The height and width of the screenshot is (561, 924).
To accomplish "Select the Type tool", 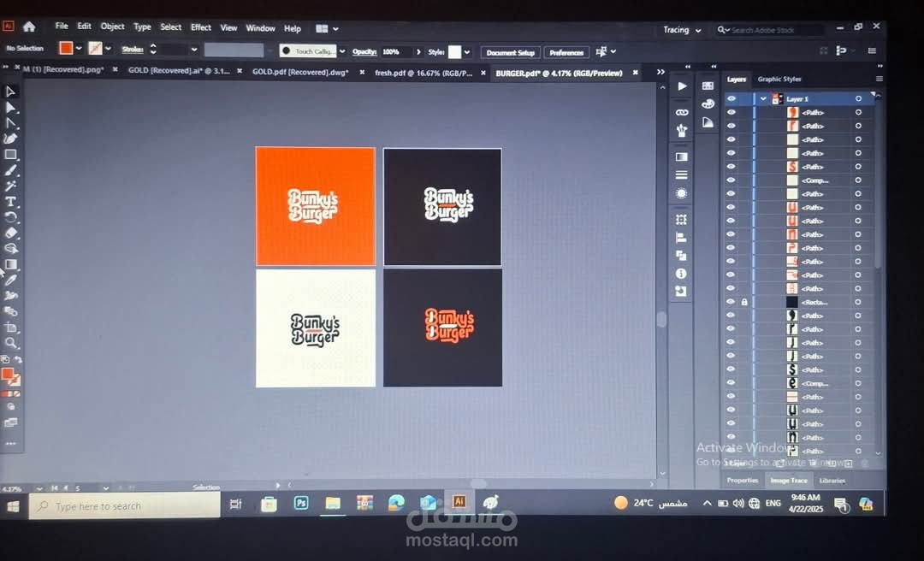I will tap(10, 202).
